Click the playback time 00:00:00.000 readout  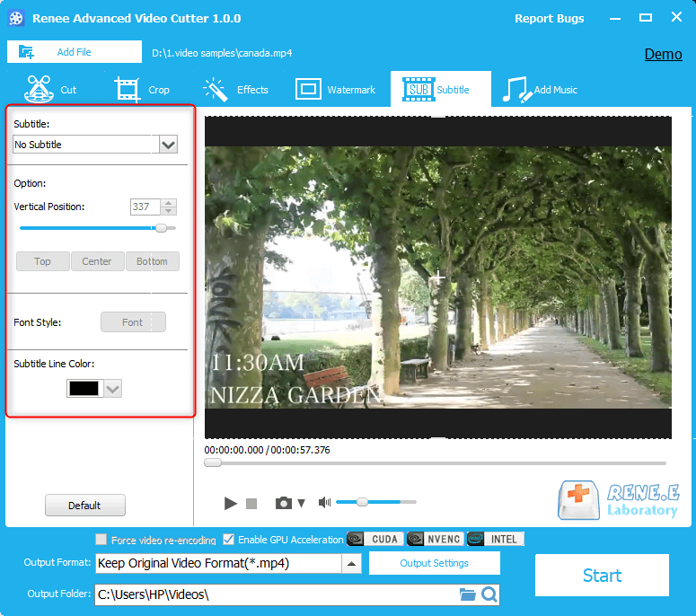click(x=233, y=450)
